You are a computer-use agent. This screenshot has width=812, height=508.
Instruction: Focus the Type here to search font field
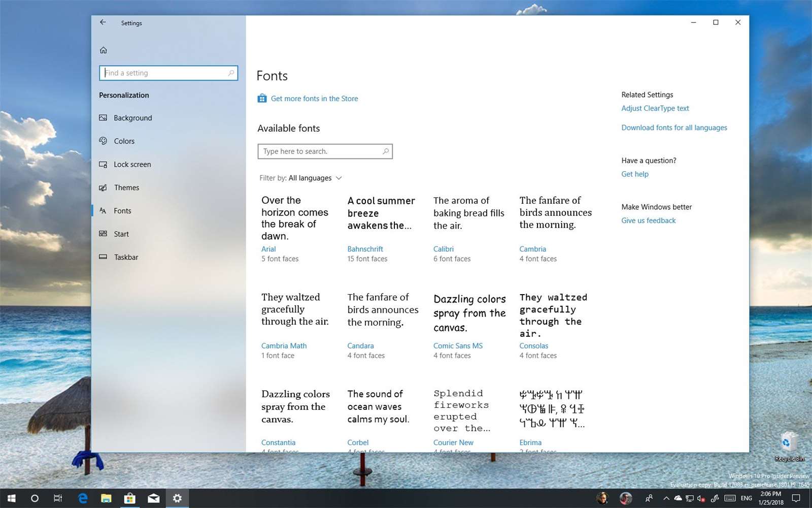[325, 151]
